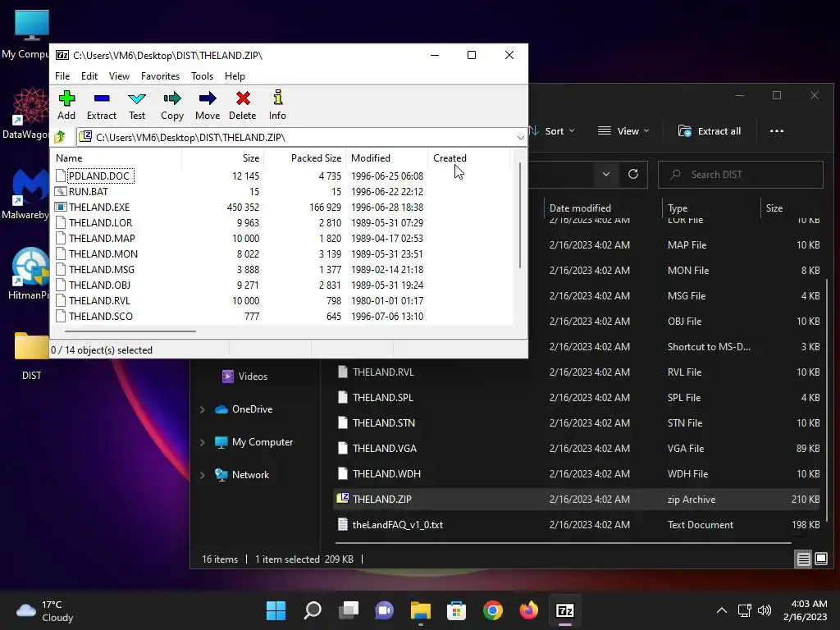
Task: Open the See more ellipsis in Explorer
Action: point(776,130)
